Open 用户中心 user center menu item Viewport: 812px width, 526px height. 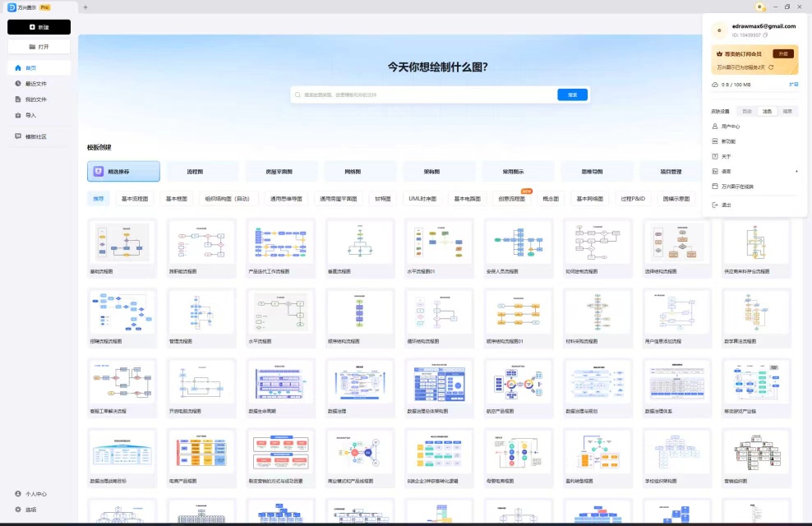tap(754, 127)
